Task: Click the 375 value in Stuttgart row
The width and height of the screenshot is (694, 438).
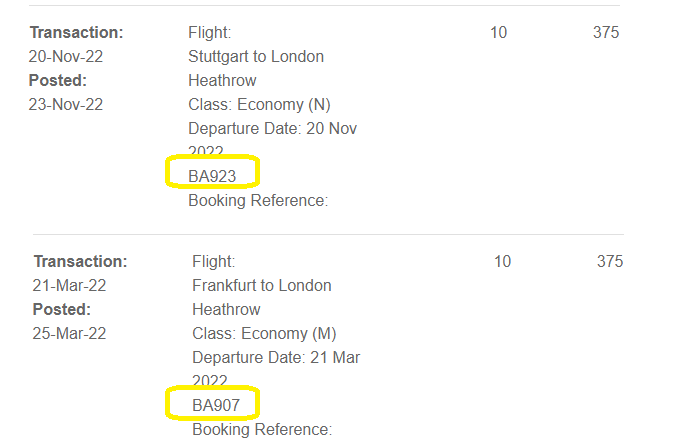Action: click(606, 32)
